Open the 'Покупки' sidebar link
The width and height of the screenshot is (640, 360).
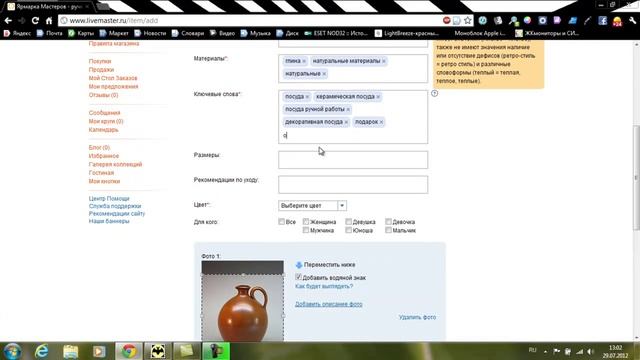tap(100, 61)
